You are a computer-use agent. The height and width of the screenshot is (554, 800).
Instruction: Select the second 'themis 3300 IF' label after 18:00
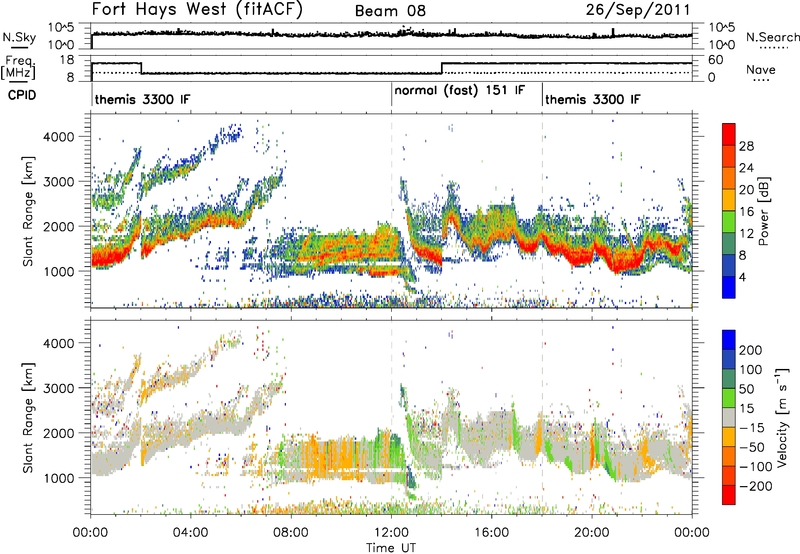[592, 99]
